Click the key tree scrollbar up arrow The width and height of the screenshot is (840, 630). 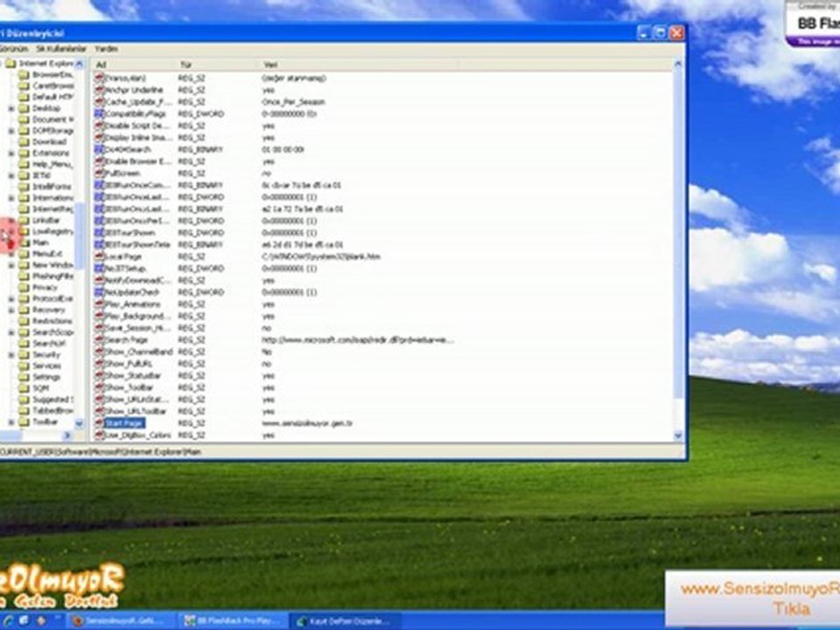80,64
